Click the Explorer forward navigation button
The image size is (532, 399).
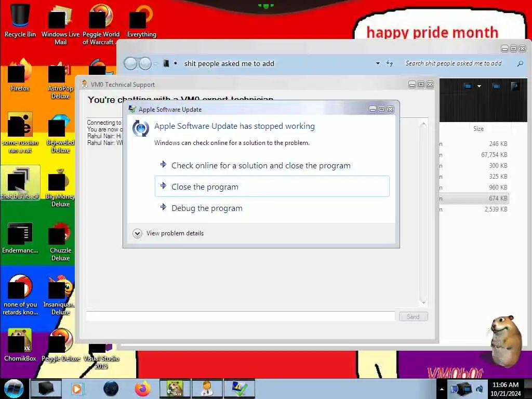tap(145, 63)
